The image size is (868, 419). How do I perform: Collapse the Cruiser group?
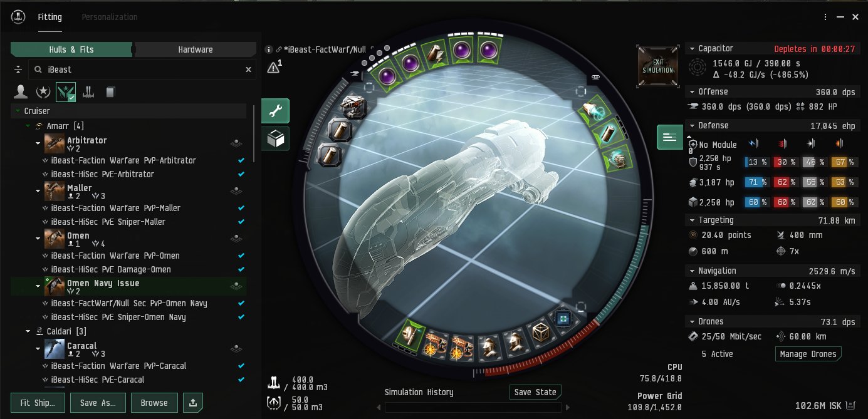(x=18, y=111)
